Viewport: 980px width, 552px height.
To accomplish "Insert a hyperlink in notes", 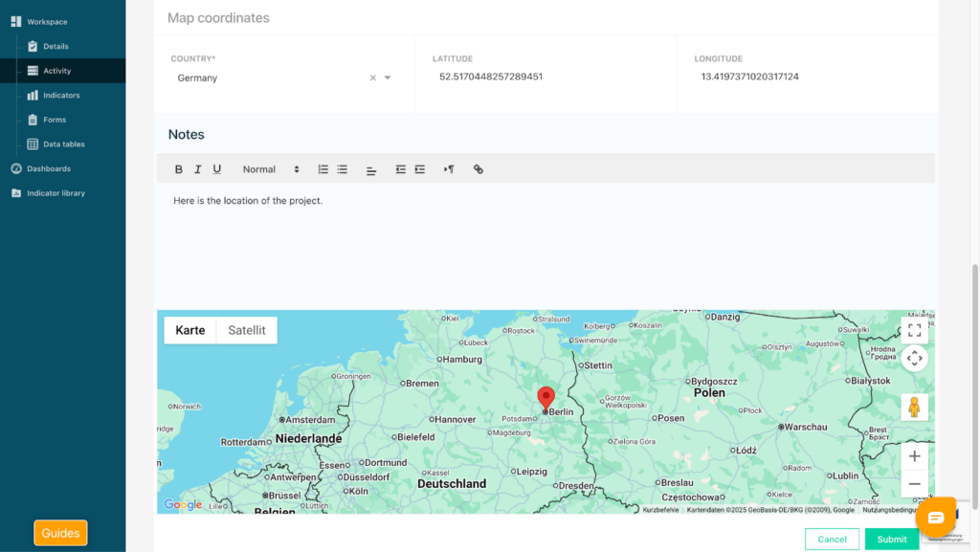I will 479,169.
